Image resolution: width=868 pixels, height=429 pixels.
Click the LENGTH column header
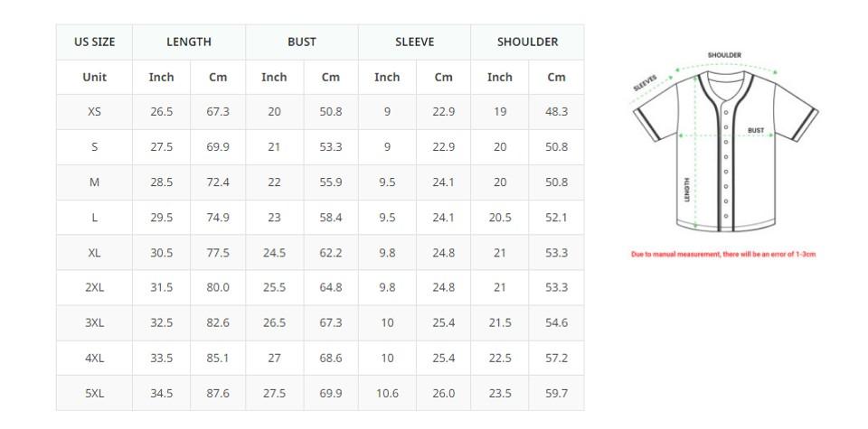(x=189, y=42)
